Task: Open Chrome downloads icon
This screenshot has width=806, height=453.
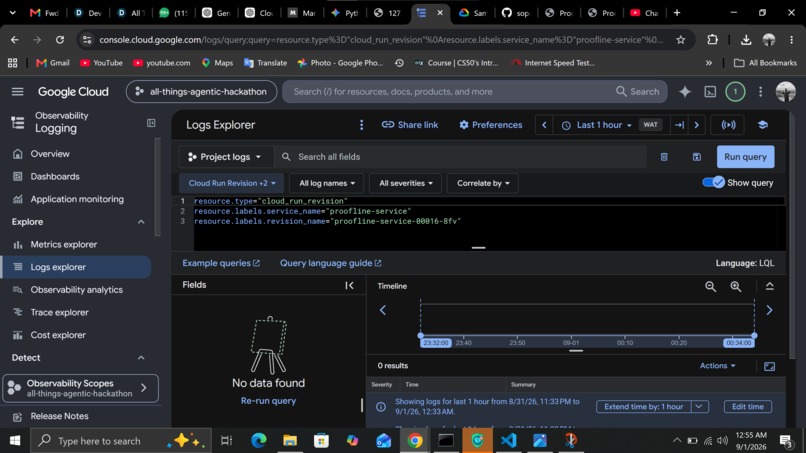Action: coord(746,40)
